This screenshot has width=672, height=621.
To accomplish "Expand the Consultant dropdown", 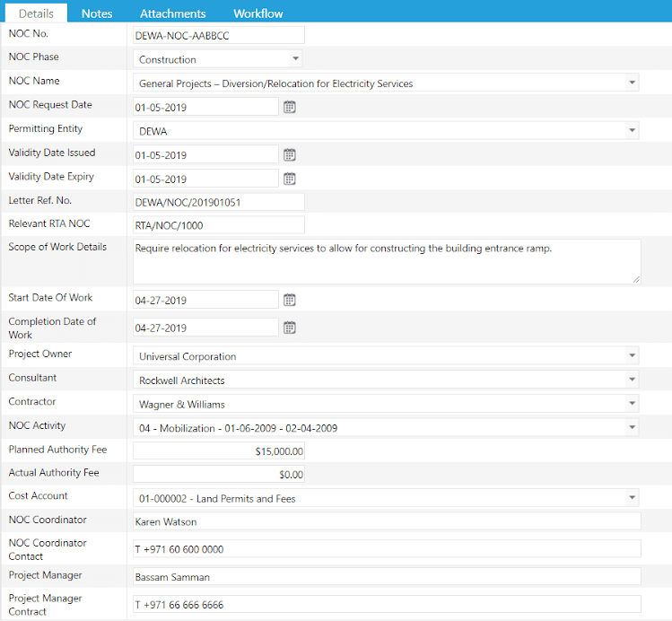I will pos(632,380).
